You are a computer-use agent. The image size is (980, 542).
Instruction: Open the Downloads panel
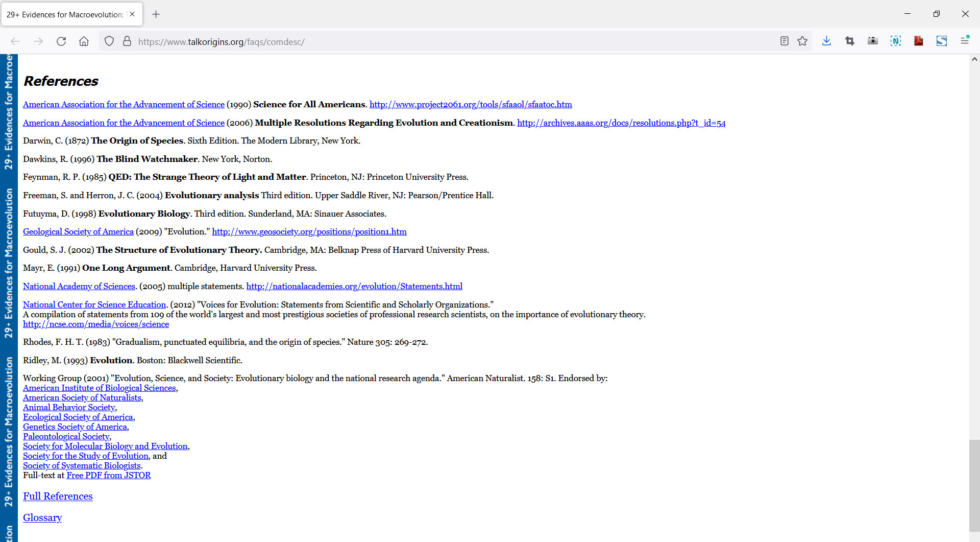point(826,41)
